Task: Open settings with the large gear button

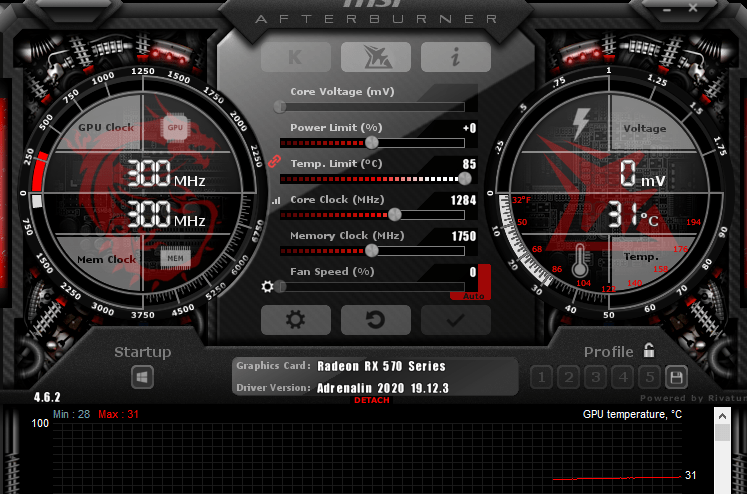Action: (296, 320)
